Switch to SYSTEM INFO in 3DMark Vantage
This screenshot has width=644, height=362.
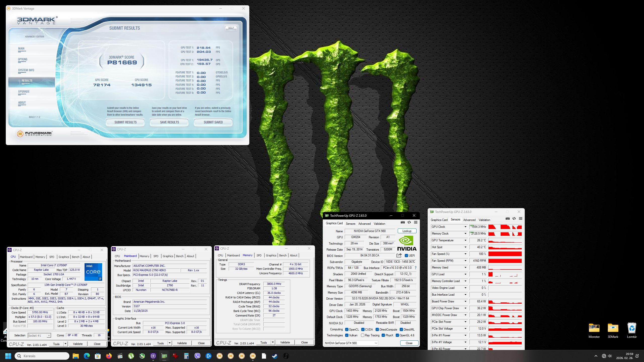(26, 70)
